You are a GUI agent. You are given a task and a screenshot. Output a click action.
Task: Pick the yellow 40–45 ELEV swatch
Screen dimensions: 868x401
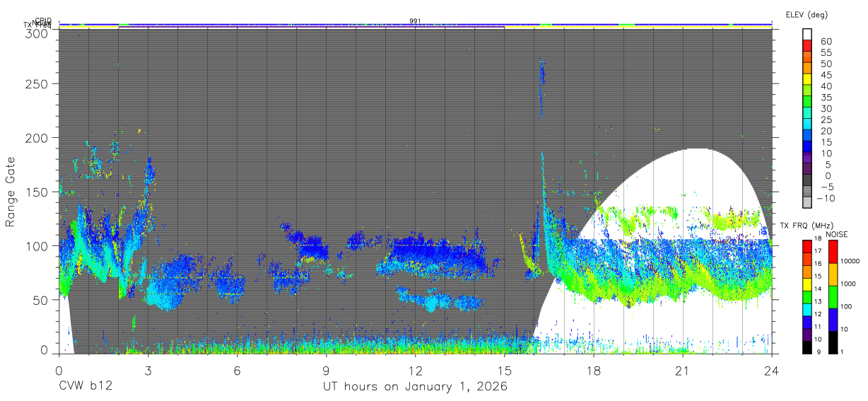click(x=807, y=80)
